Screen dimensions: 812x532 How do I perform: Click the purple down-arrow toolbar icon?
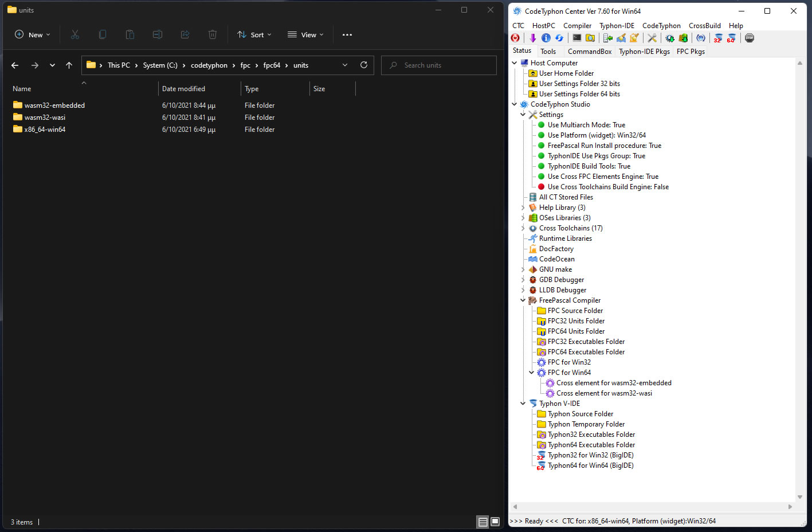[532, 38]
